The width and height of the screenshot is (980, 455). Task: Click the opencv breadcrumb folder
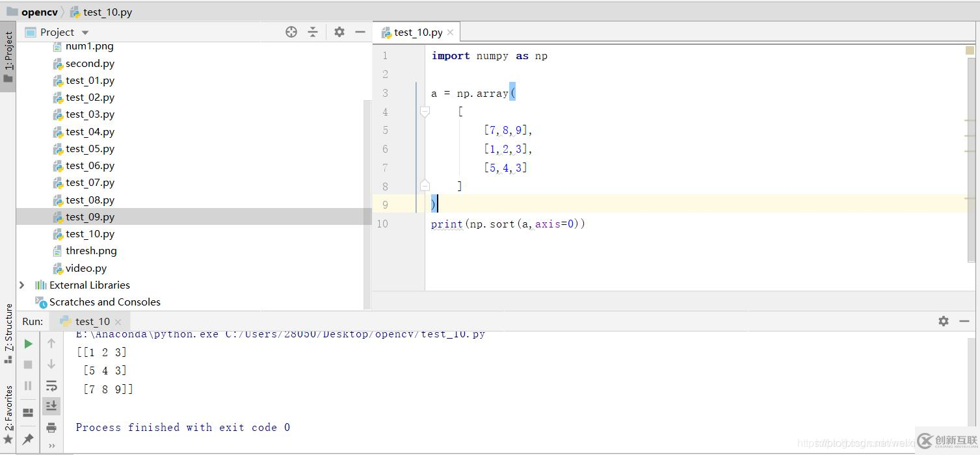pyautogui.click(x=33, y=12)
